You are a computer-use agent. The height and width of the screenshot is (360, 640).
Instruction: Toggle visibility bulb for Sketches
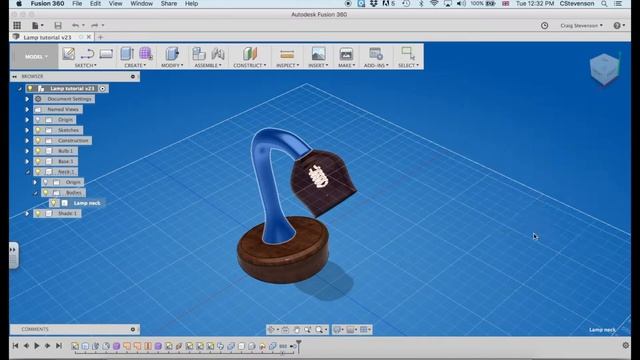[x=38, y=130]
